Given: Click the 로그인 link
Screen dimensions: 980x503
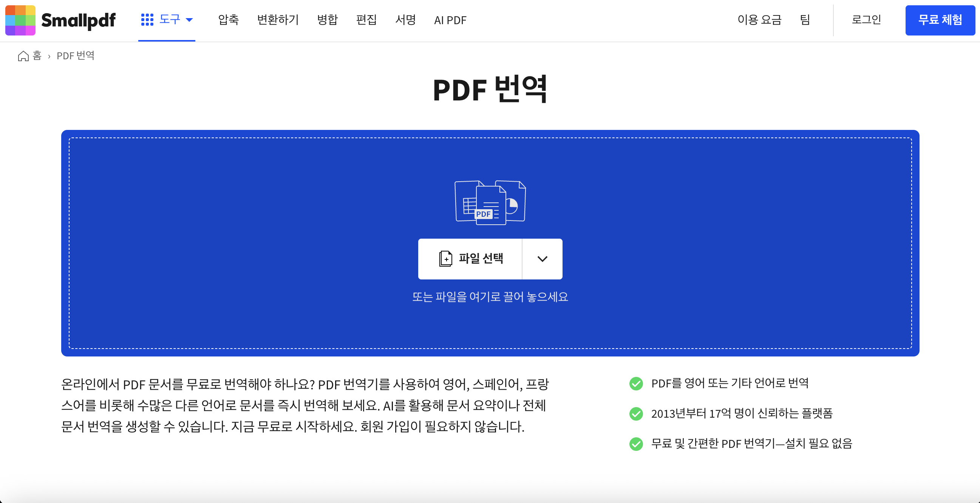Looking at the screenshot, I should pyautogui.click(x=866, y=20).
